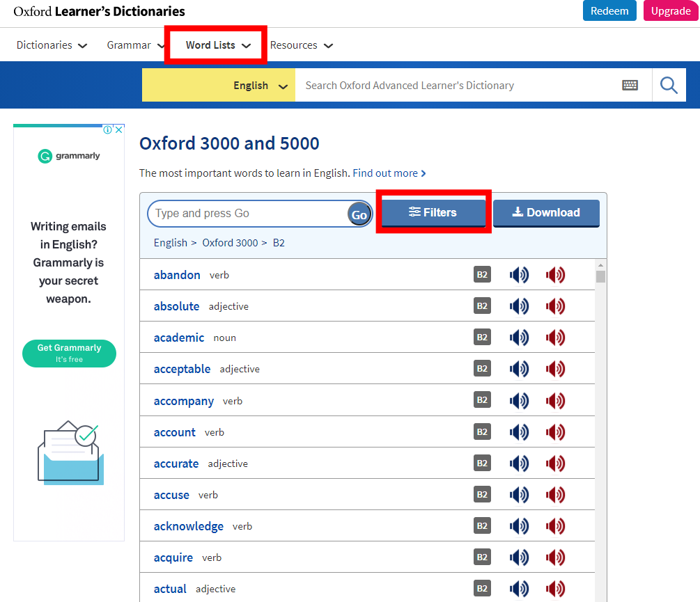Click the Get Grammarly button
Image resolution: width=700 pixels, height=602 pixels.
tap(69, 353)
